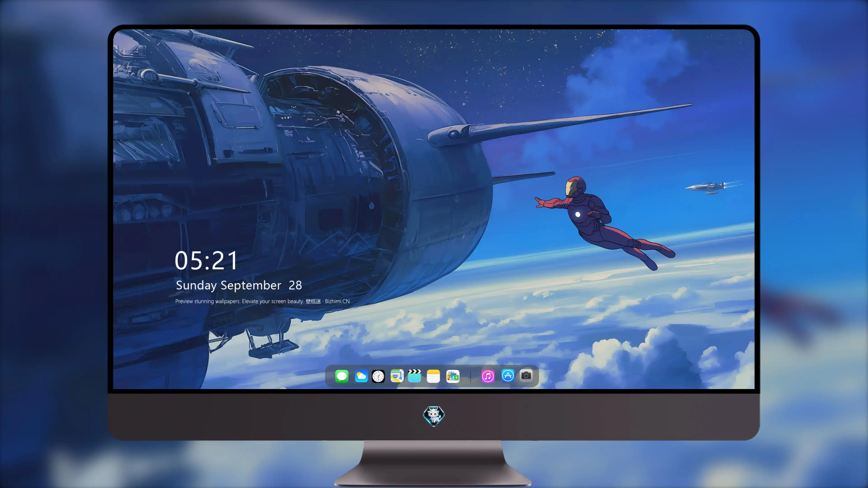
Task: Launch the iTunes music app
Action: pos(488,376)
